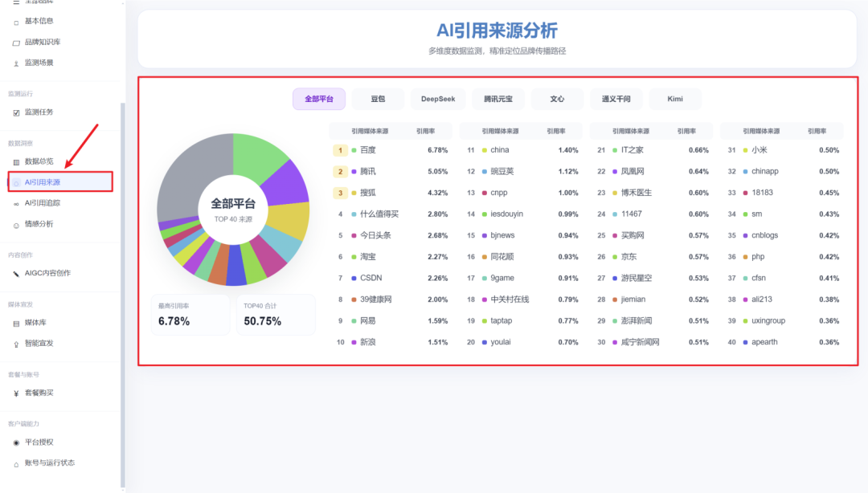Click the rank 3 badge for 搜狐
Screen dimensions: 868x493
pos(340,193)
